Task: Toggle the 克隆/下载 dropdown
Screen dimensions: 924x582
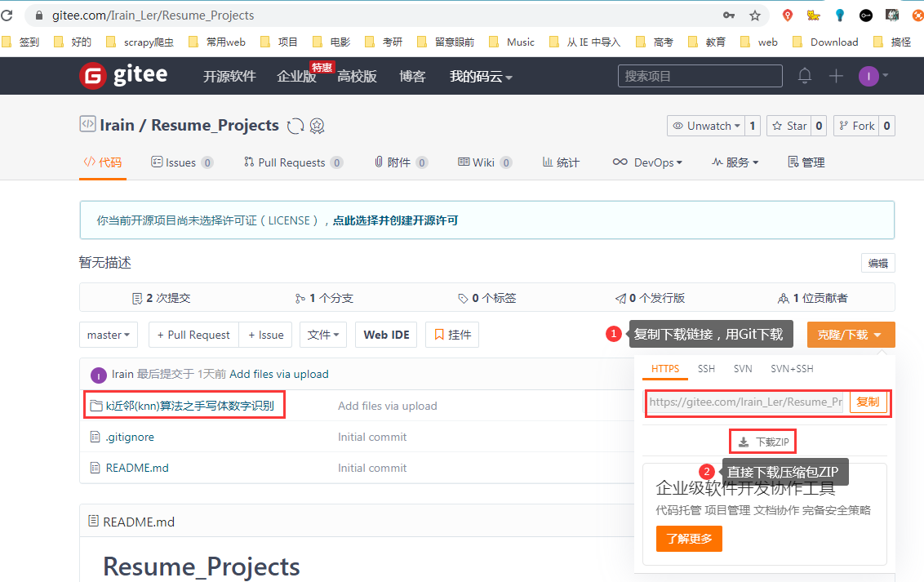Action: coord(851,335)
